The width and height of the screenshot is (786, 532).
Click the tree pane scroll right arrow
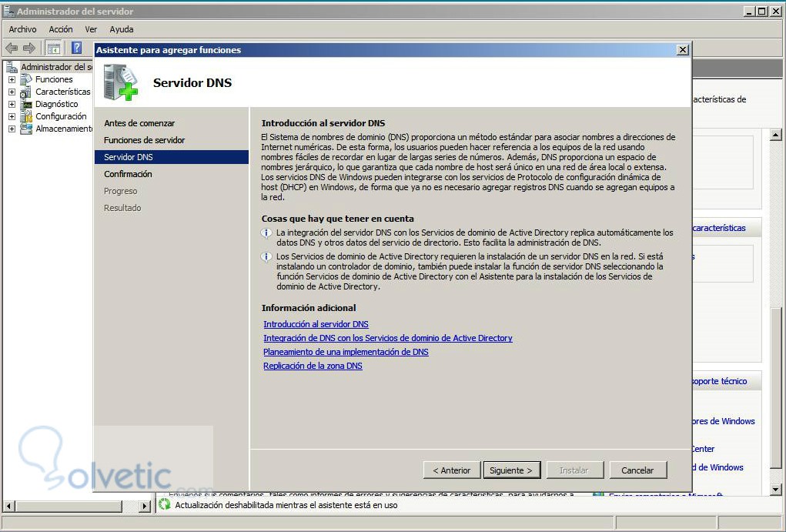pos(145,506)
